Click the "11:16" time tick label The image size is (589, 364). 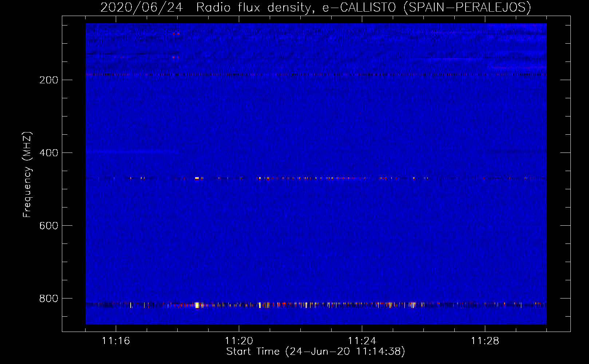click(116, 341)
